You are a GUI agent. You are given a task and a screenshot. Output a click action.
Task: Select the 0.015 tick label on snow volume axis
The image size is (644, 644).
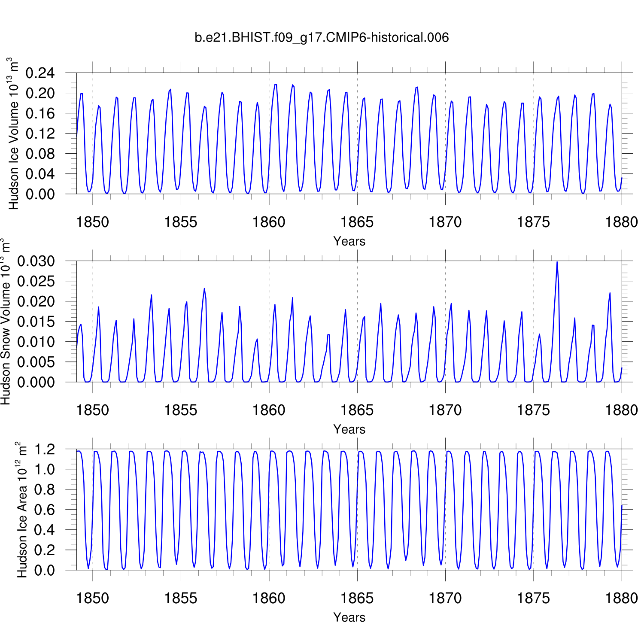36,322
